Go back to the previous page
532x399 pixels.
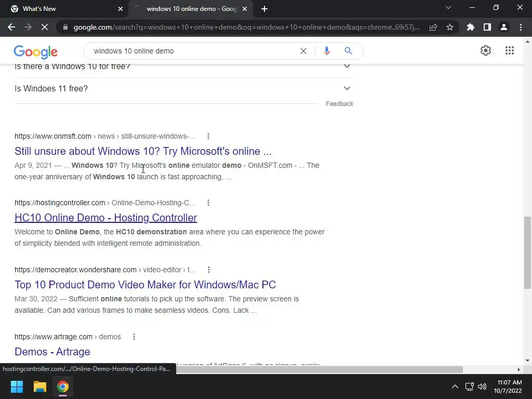click(x=11, y=27)
